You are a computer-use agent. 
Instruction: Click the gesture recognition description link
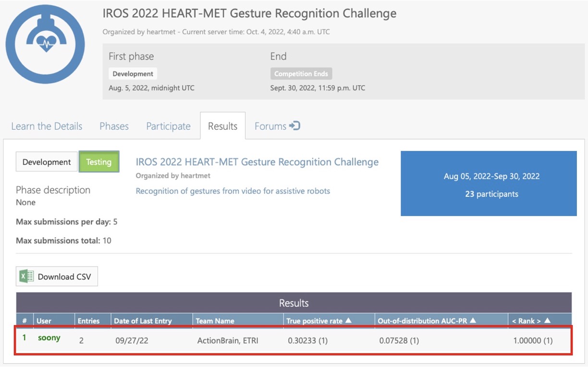point(233,191)
